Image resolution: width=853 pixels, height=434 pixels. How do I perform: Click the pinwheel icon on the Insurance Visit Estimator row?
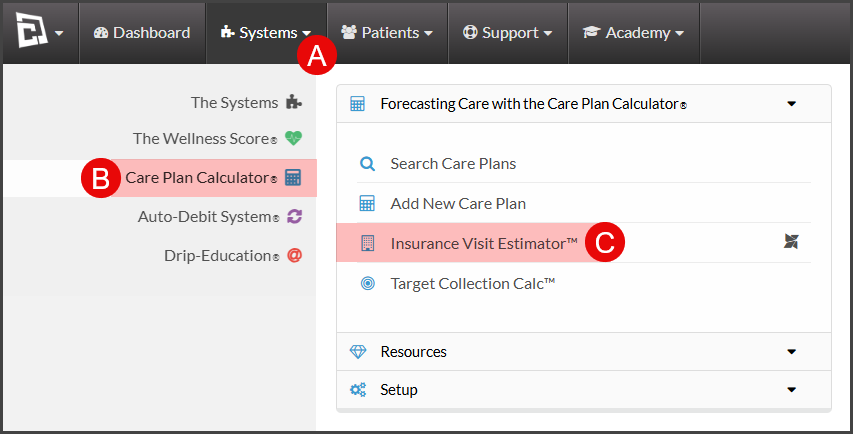coord(791,241)
